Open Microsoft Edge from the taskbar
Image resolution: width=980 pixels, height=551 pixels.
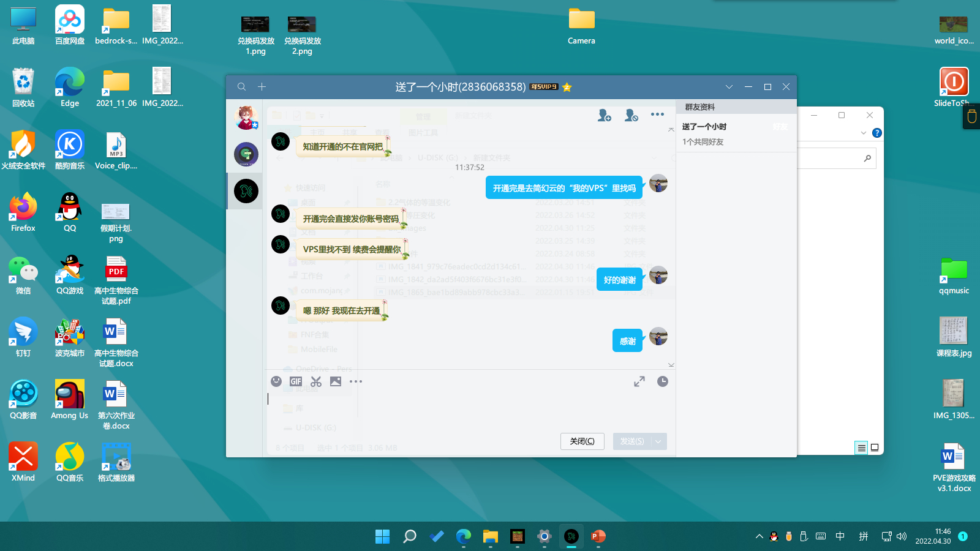pyautogui.click(x=464, y=536)
